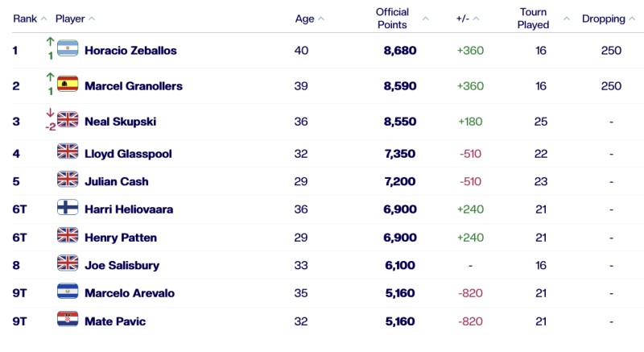The image size is (644, 352).
Task: Sort by Age column chevron
Action: tap(321, 19)
